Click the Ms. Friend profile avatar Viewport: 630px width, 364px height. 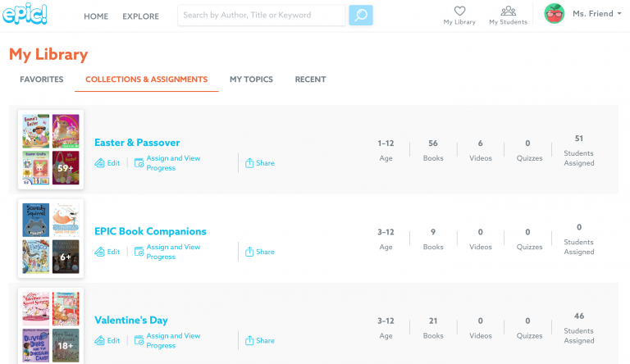[x=554, y=14]
